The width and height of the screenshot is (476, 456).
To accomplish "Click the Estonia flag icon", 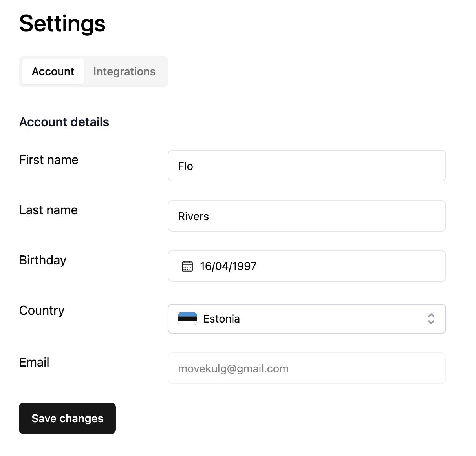I will pos(187,318).
